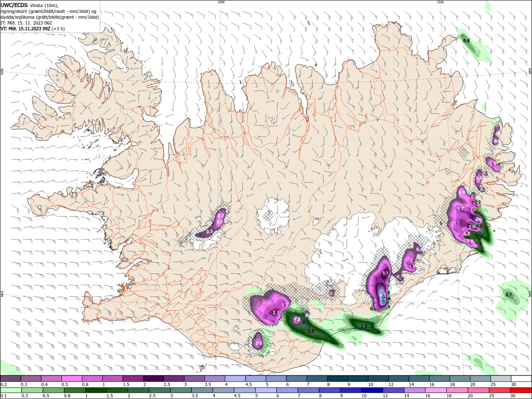Select the crimson swatch labeled 25 on lower scale

click(x=500, y=390)
